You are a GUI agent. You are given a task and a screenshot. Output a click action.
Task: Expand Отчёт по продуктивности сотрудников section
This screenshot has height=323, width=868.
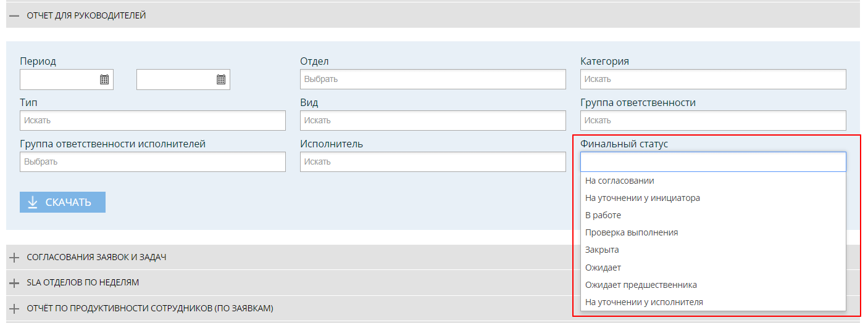coord(15,308)
